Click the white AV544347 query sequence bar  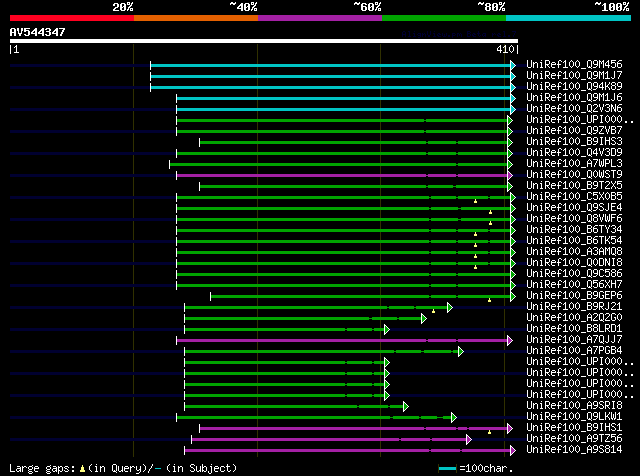tap(264, 41)
